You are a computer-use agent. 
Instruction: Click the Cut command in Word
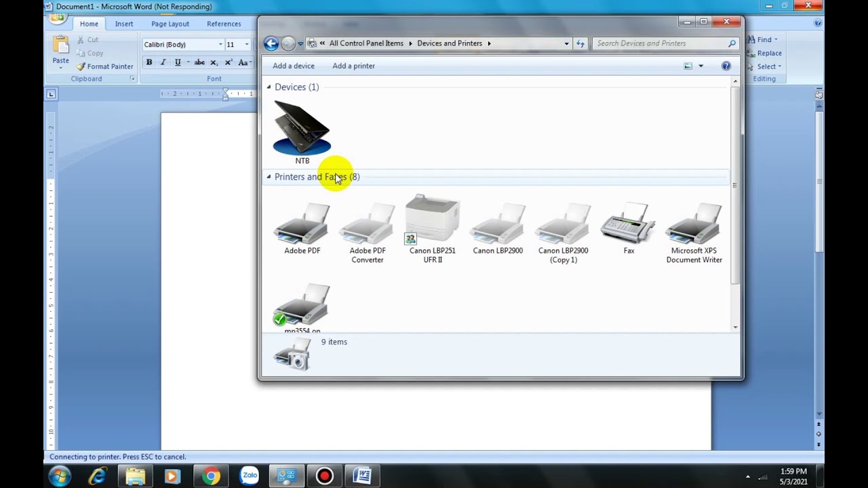click(87, 40)
